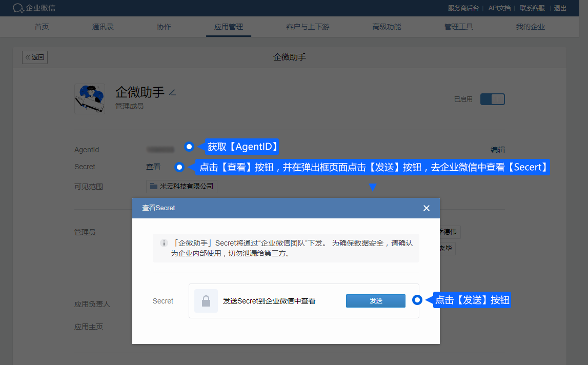Open the API文档 link in header
Viewport: 588px width, 365px height.
pyautogui.click(x=499, y=8)
